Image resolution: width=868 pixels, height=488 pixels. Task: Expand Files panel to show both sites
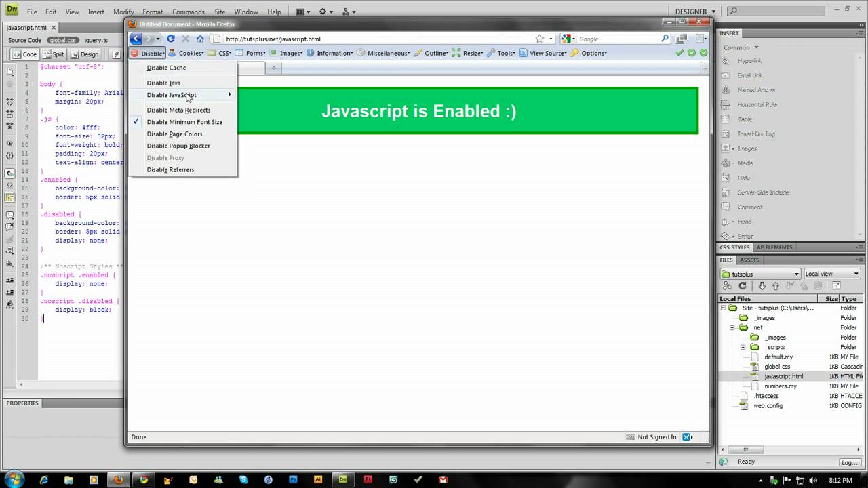pos(836,286)
